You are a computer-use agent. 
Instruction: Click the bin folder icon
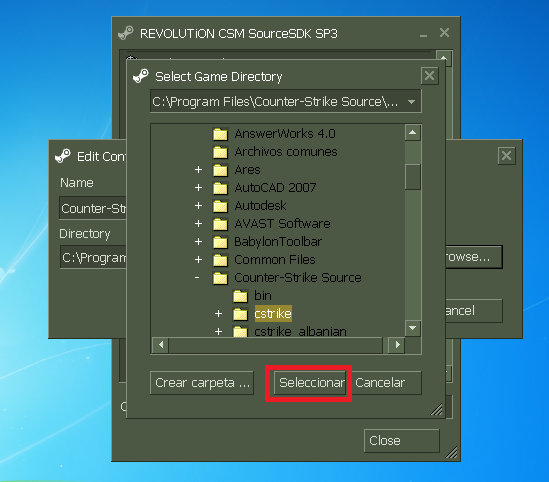click(x=240, y=296)
